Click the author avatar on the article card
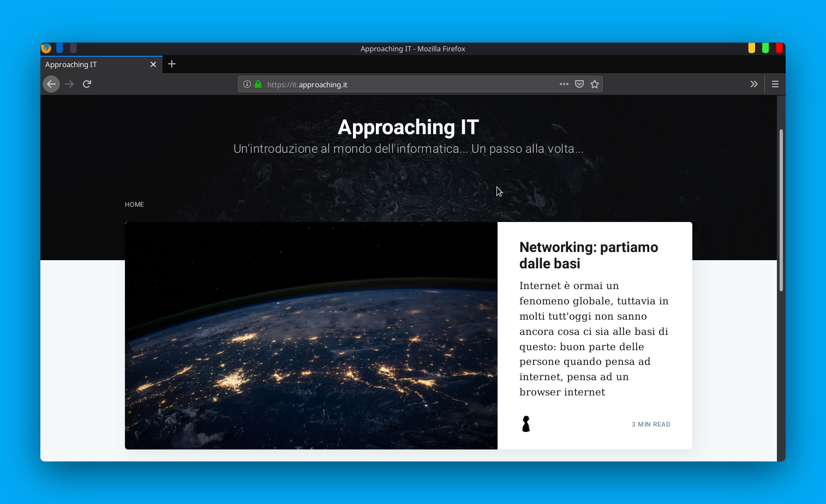Screen dimensions: 826x504 [x=526, y=424]
